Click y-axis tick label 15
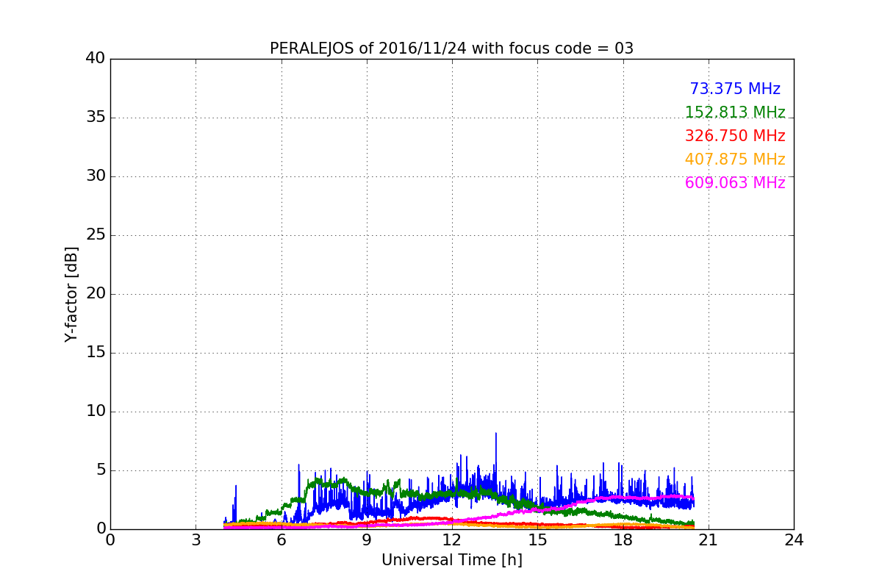Screen dimensions: 882x588 95,353
